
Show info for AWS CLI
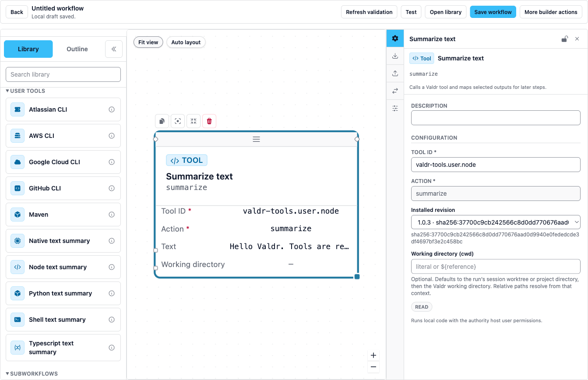[112, 136]
